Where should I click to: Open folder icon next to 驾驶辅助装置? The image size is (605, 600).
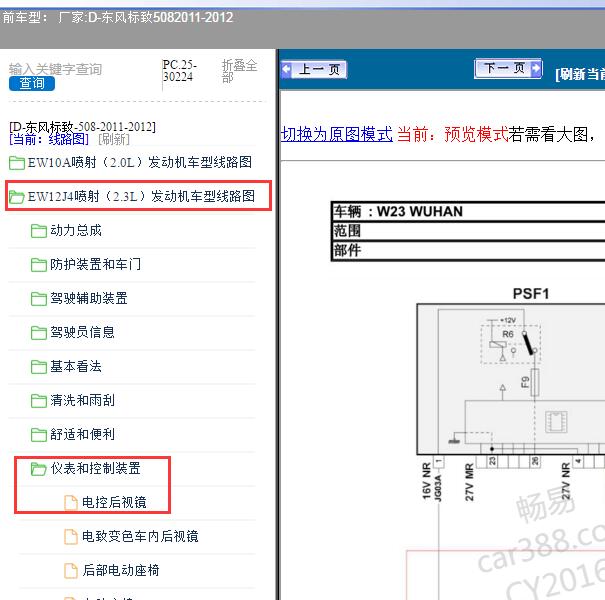[x=39, y=299]
